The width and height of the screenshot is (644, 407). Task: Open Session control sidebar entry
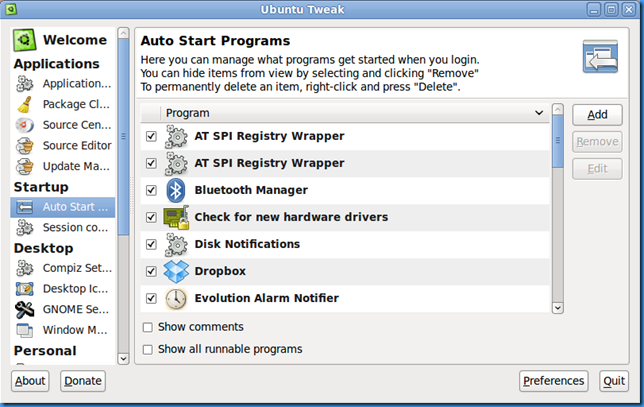click(x=62, y=228)
